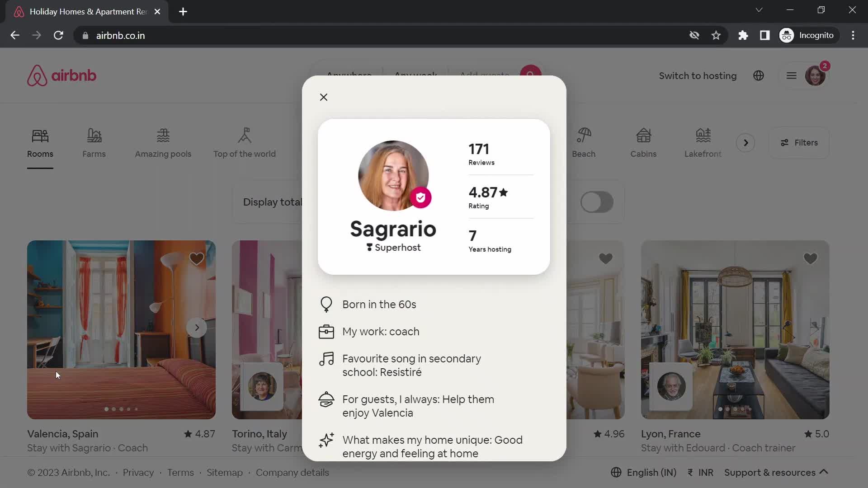Viewport: 868px width, 488px height.
Task: Click Switch to hosting button
Action: coord(698,75)
